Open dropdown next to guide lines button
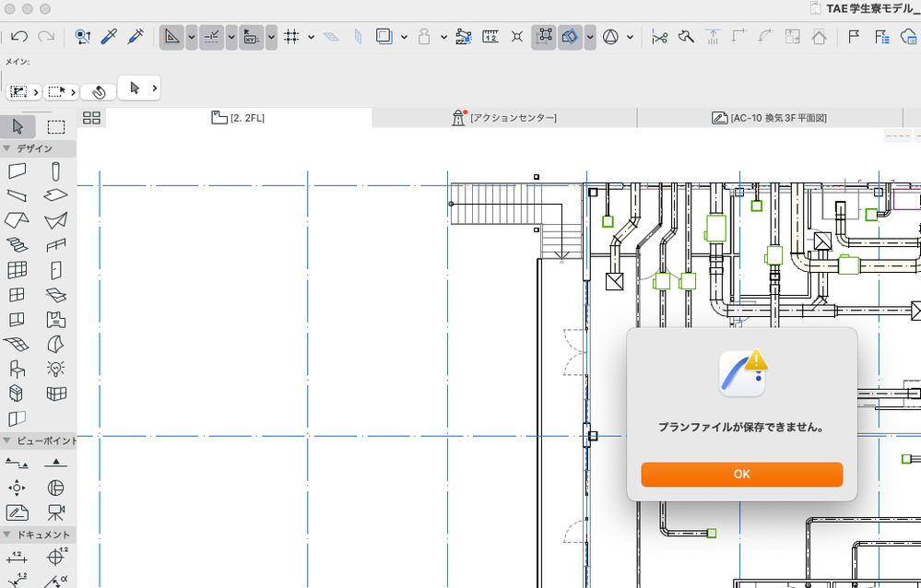The image size is (921, 588). 192,37
